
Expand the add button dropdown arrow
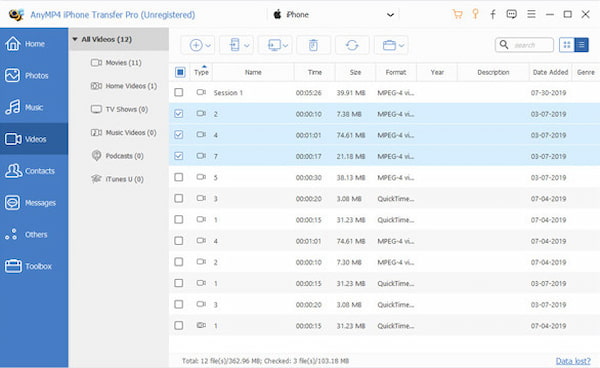coord(208,46)
